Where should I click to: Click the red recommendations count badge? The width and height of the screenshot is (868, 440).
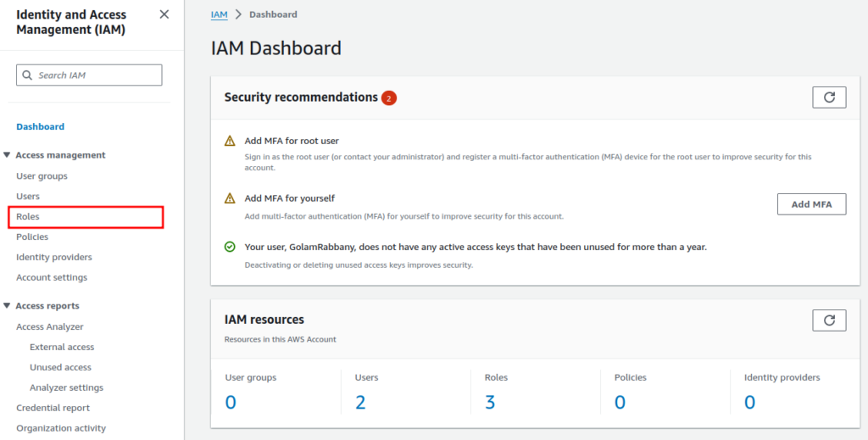tap(389, 98)
